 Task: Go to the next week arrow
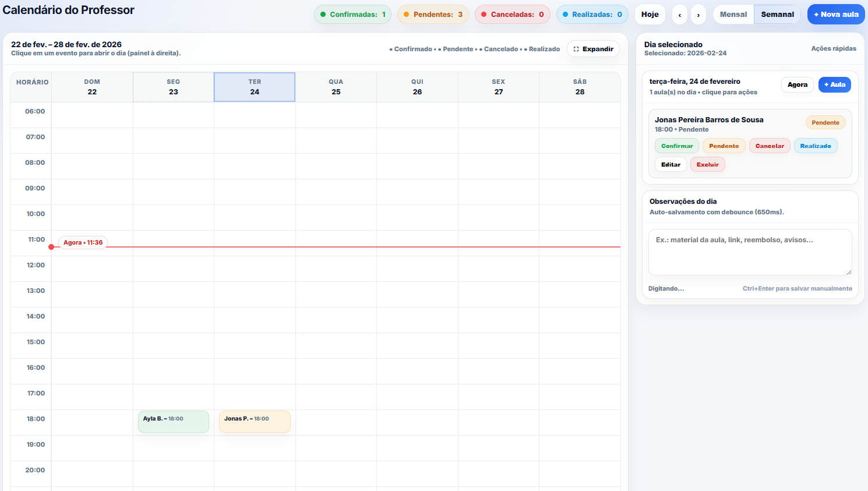click(698, 15)
